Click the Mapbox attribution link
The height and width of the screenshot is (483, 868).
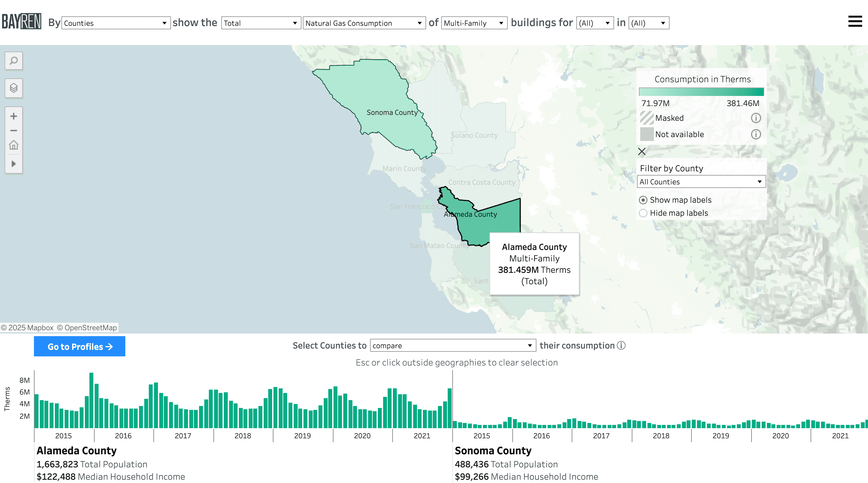pyautogui.click(x=27, y=328)
